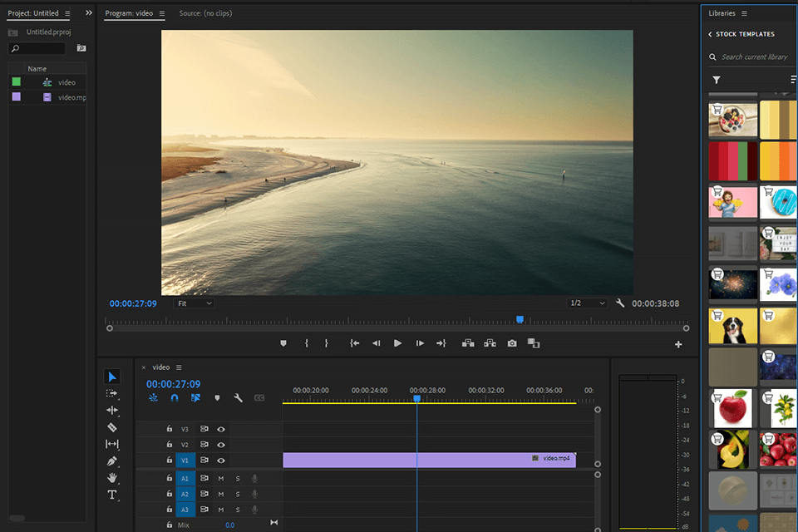
Task: Open the 1/2 playback resolution dropdown
Action: point(587,303)
